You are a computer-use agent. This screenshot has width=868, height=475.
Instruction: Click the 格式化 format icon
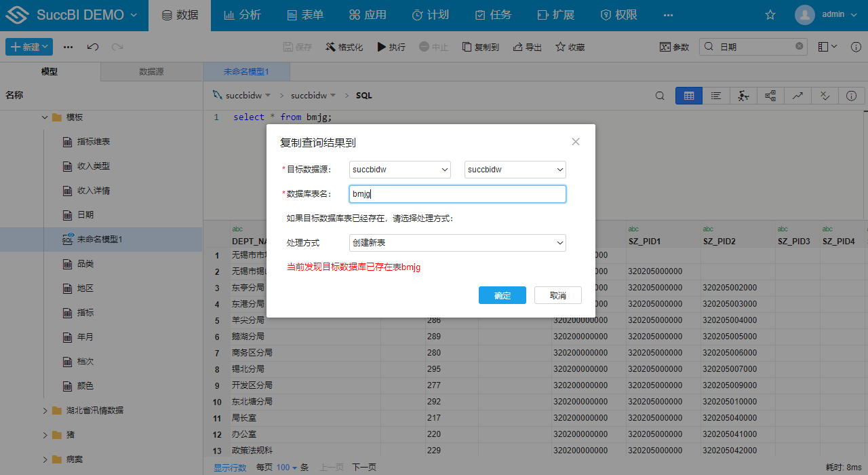tap(330, 47)
